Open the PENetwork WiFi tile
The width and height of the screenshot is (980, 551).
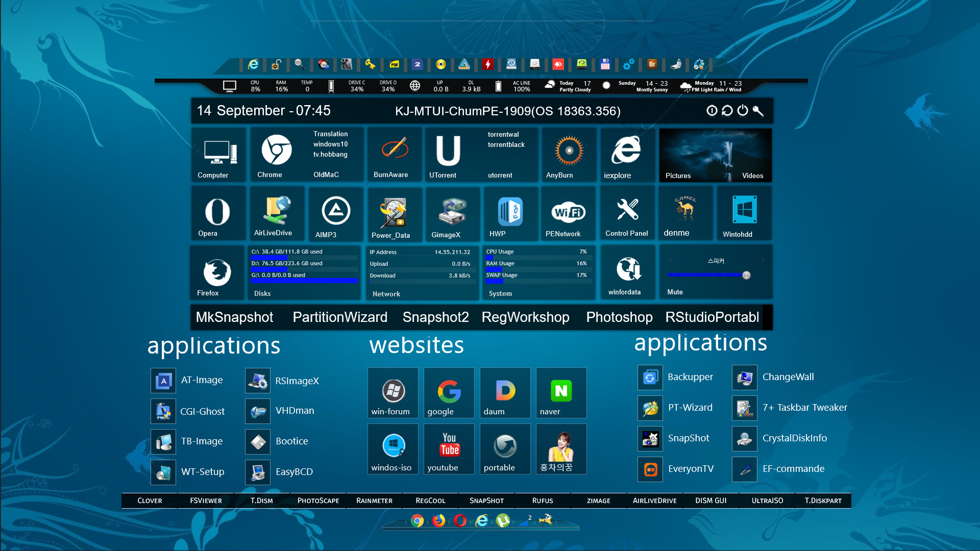[x=569, y=214]
